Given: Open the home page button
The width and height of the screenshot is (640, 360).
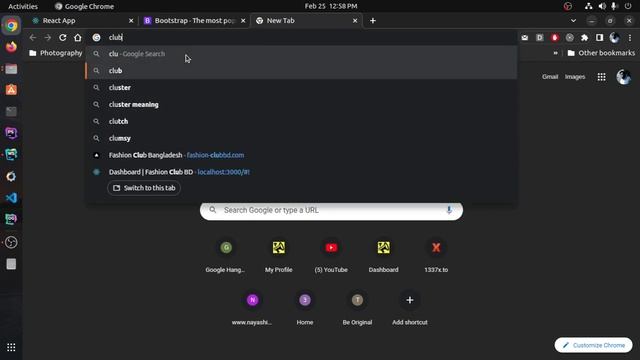Looking at the screenshot, I should click(78, 38).
